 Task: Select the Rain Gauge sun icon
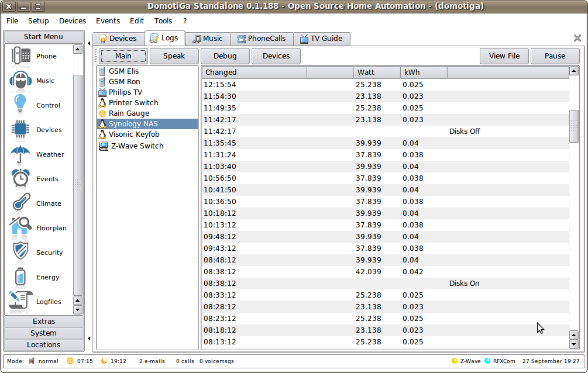tap(102, 113)
